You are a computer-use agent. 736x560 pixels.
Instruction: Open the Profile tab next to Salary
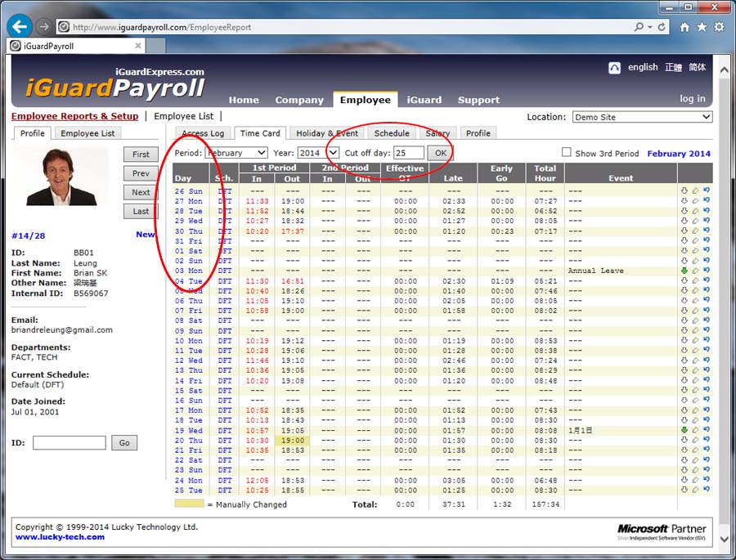[478, 133]
